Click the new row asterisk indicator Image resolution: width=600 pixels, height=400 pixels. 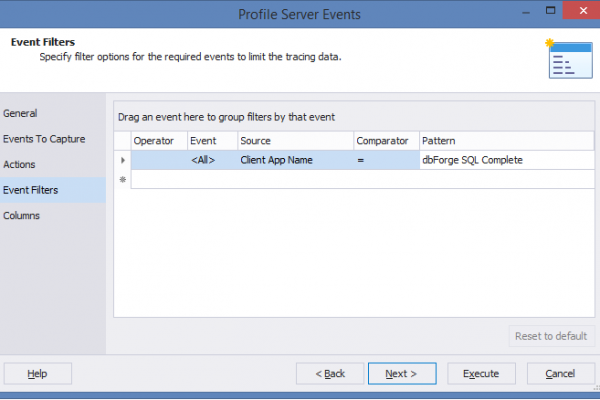123,179
